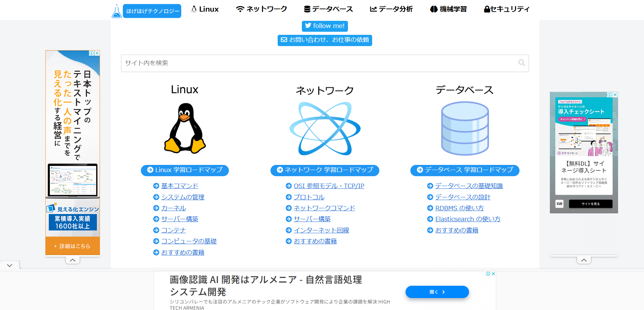Open ad info icon on bottom banner
The image size is (644, 310).
488,274
